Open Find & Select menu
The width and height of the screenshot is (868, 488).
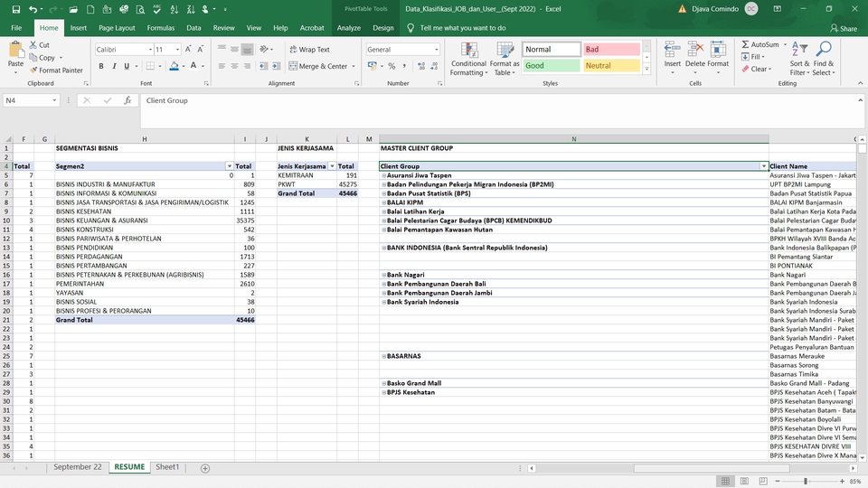tap(824, 59)
